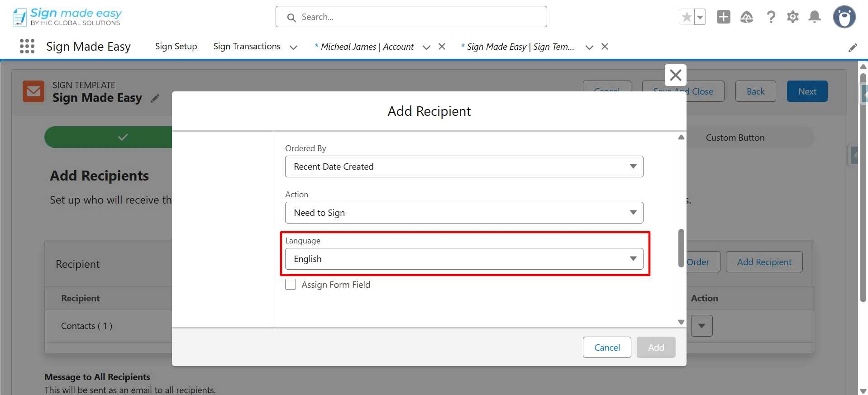Open the Sign Transactions tab
Viewport: 868px width, 395px height.
(x=247, y=46)
